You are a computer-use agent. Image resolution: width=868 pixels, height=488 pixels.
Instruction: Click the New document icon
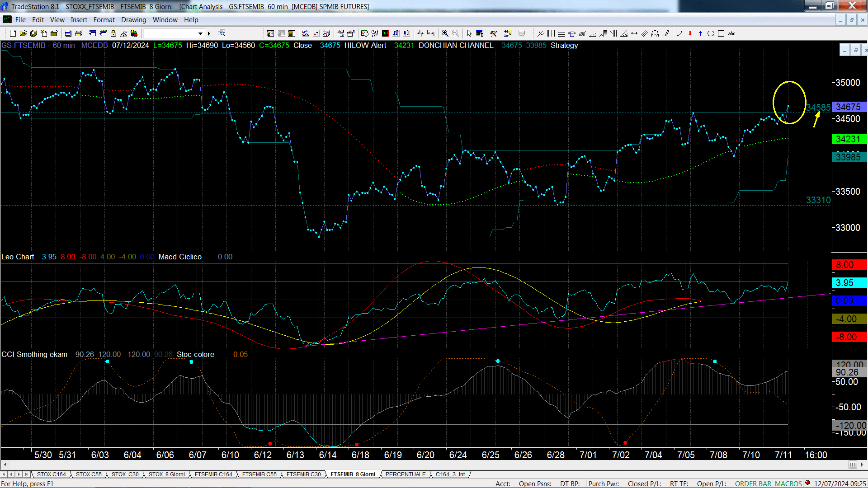tap(13, 33)
